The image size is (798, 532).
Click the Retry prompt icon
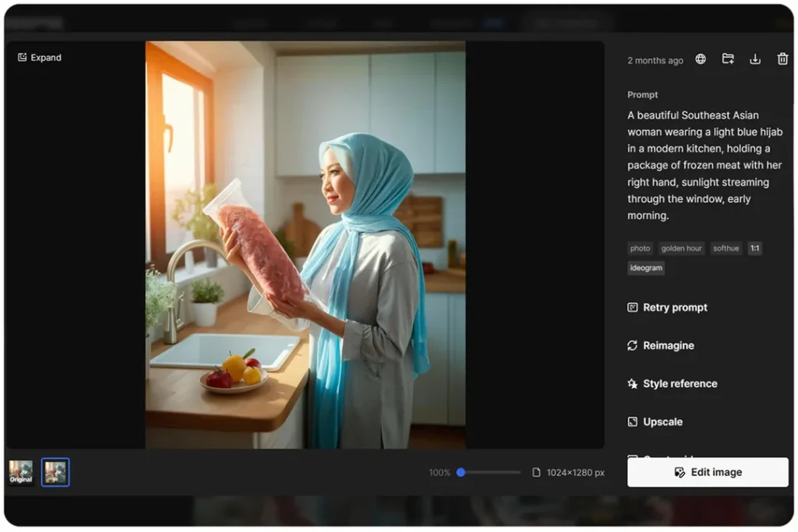point(632,307)
